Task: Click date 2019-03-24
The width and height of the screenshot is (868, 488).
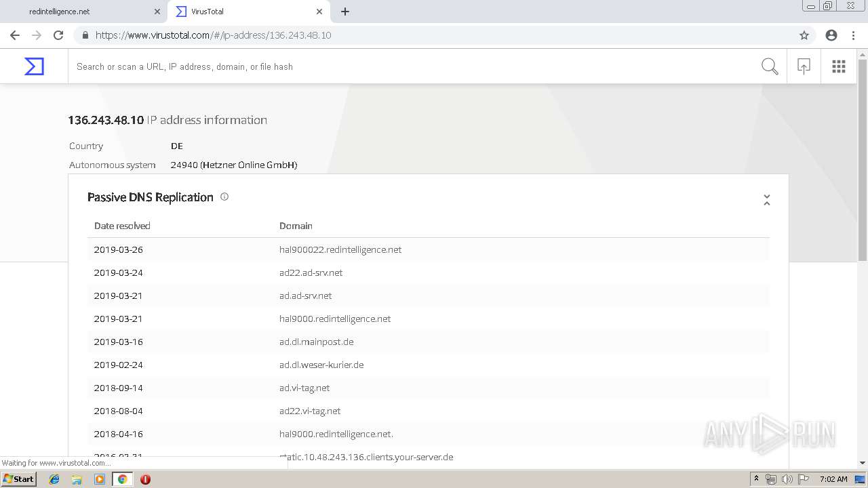Action: click(x=119, y=272)
